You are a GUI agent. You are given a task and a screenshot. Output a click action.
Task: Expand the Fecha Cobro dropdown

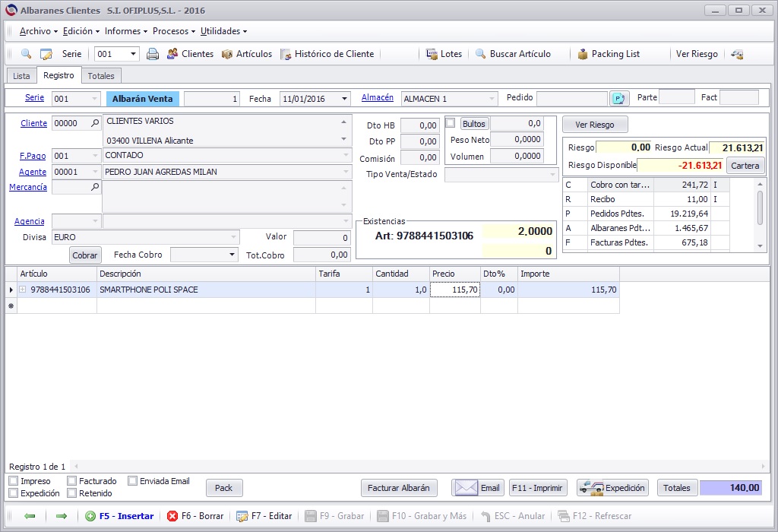(232, 255)
